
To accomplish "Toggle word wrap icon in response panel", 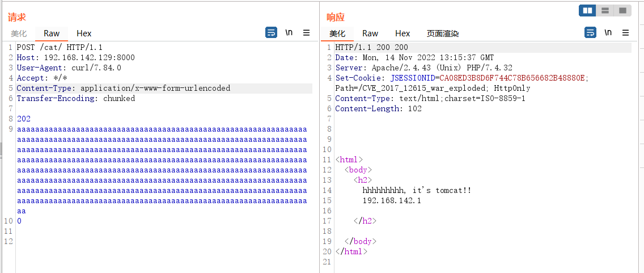I will pyautogui.click(x=590, y=33).
